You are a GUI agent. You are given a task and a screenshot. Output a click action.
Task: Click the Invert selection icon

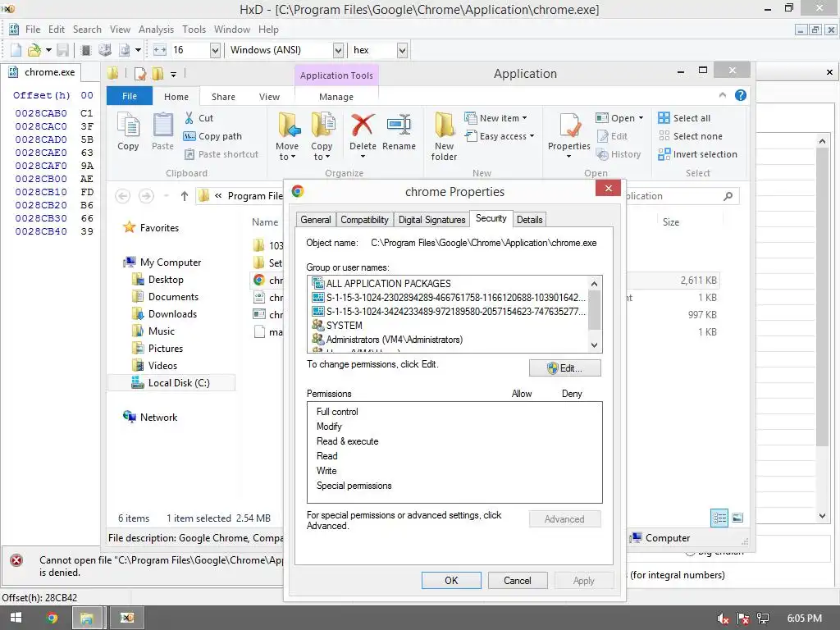coord(664,154)
